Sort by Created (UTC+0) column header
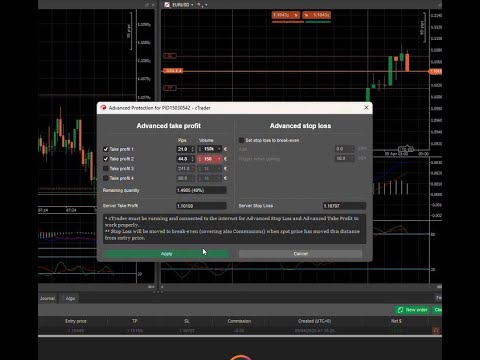 coord(314,321)
